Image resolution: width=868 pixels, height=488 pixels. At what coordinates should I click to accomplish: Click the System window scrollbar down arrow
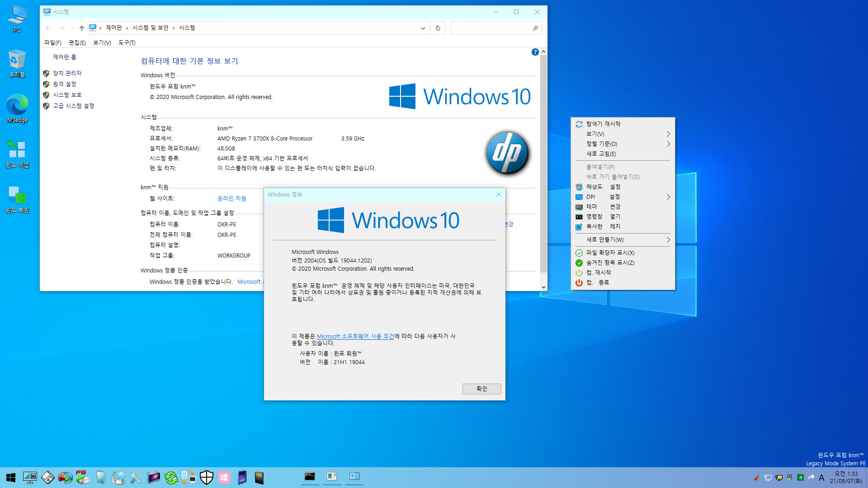click(x=543, y=287)
